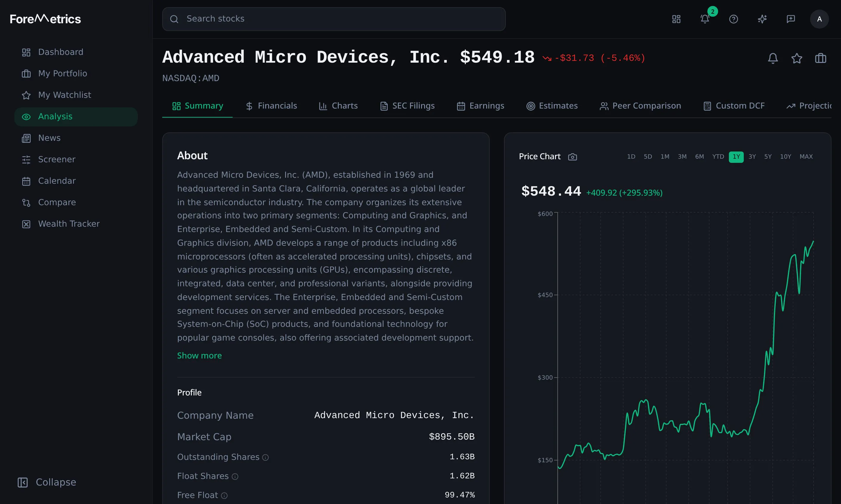Viewport: 841px width, 504px height.
Task: Select 5Y chart range
Action: click(768, 157)
